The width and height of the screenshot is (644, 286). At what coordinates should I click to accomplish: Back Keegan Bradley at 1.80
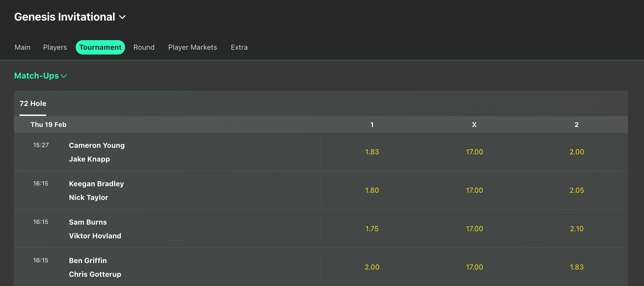click(372, 190)
